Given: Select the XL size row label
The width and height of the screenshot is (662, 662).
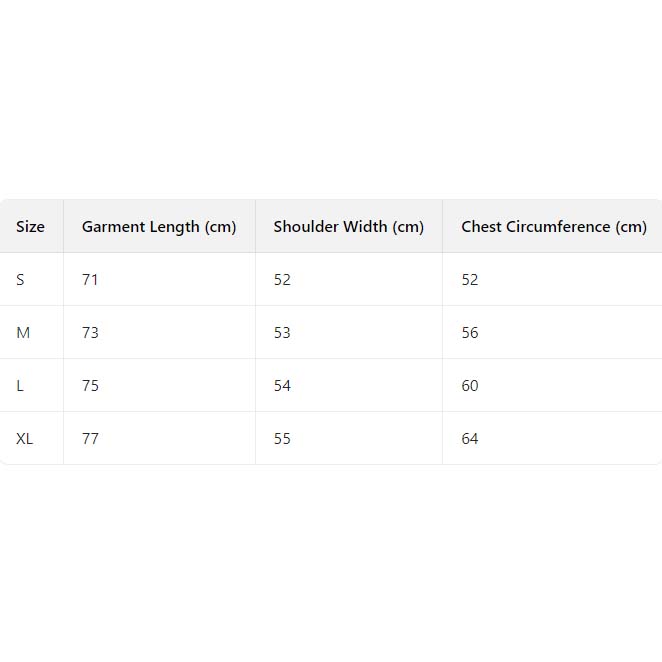Looking at the screenshot, I should pos(25,439).
